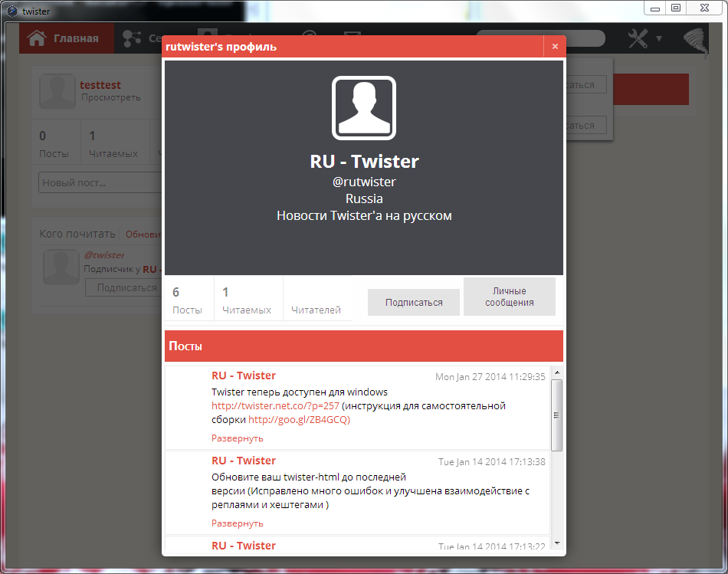Screen dimensions: 728x574
Task: Open the testtest profile name link
Action: pyautogui.click(x=100, y=85)
